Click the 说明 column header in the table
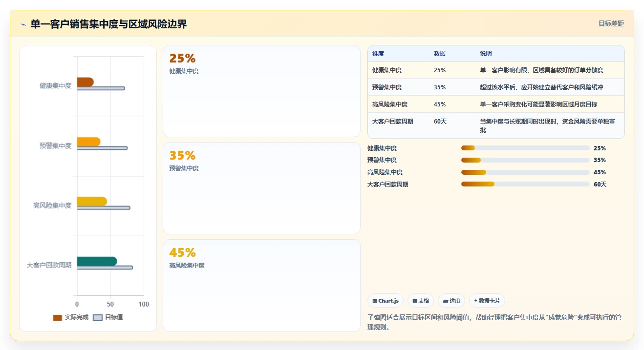644x350 pixels. click(486, 54)
